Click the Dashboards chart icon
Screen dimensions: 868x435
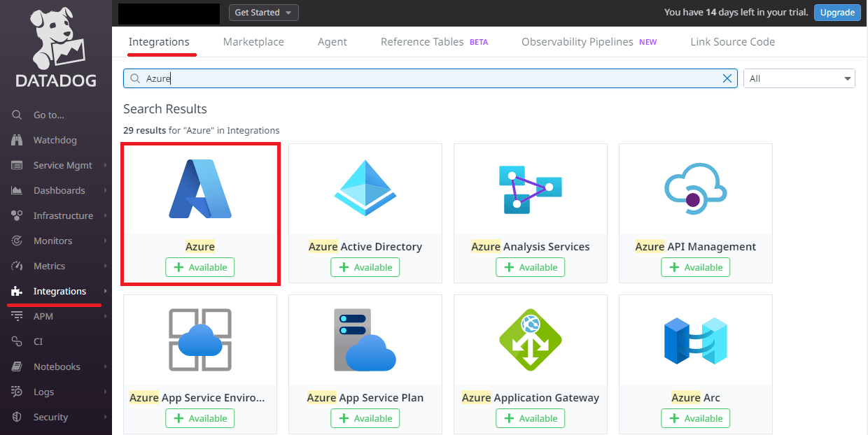coord(17,191)
